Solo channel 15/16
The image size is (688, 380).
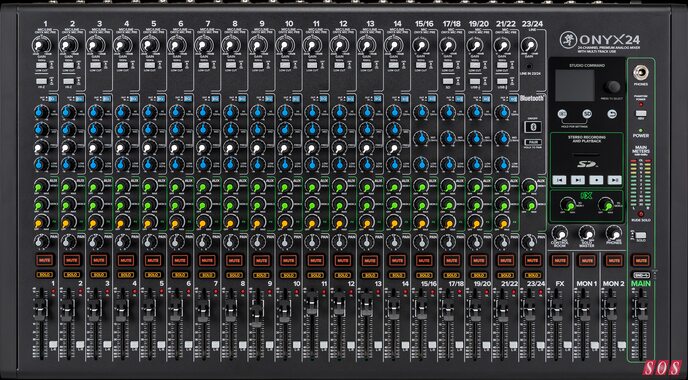(x=424, y=275)
